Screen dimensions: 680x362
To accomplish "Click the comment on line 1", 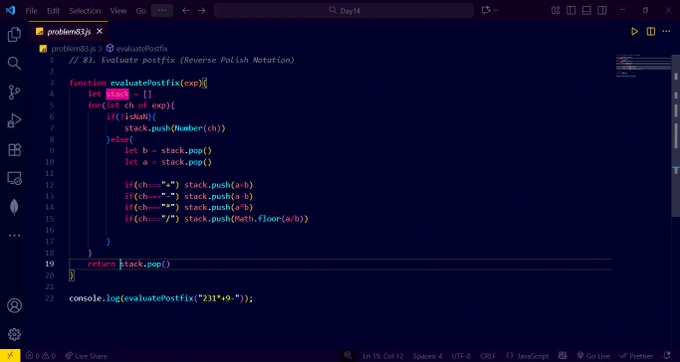I will pyautogui.click(x=182, y=60).
